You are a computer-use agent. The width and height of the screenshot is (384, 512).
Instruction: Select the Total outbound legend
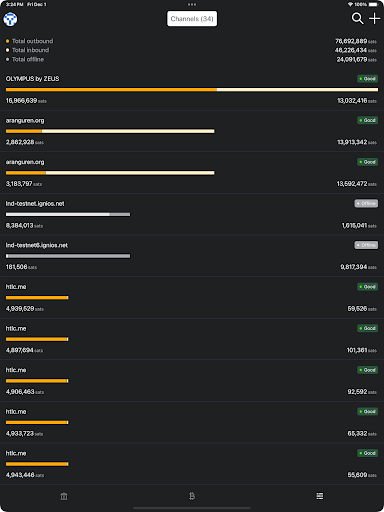29,41
